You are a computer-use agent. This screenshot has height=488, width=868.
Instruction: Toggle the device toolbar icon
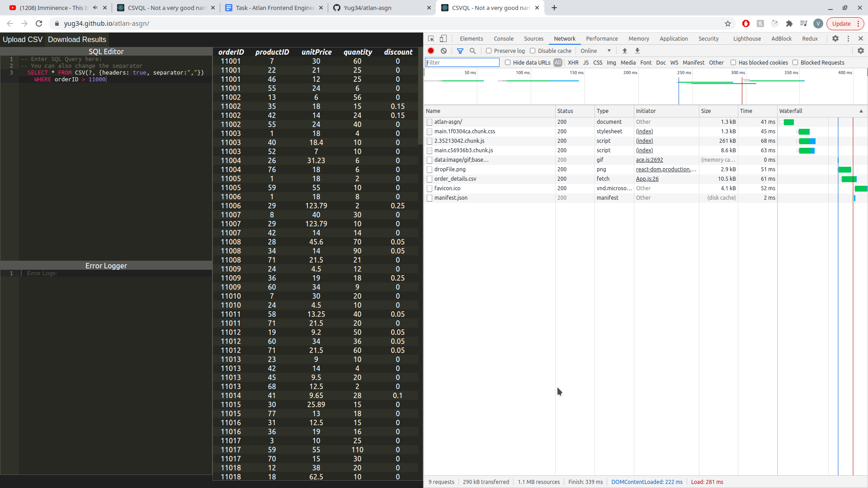pos(443,38)
